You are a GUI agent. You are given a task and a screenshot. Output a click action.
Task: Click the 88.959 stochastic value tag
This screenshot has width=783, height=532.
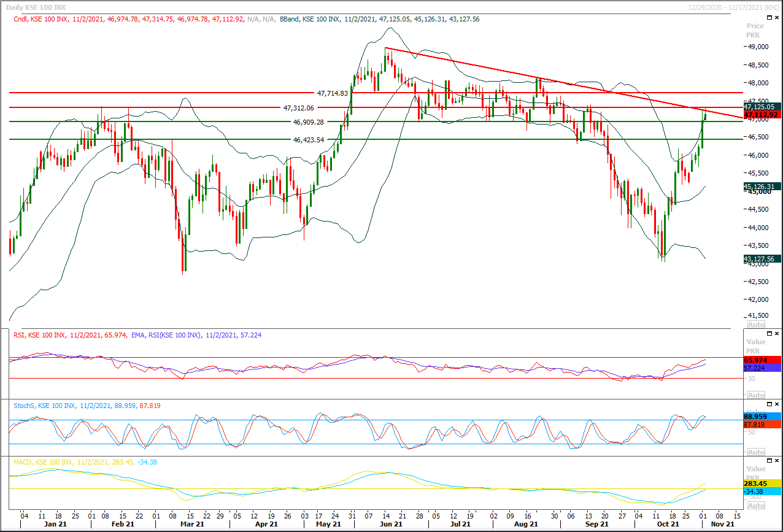pos(761,416)
